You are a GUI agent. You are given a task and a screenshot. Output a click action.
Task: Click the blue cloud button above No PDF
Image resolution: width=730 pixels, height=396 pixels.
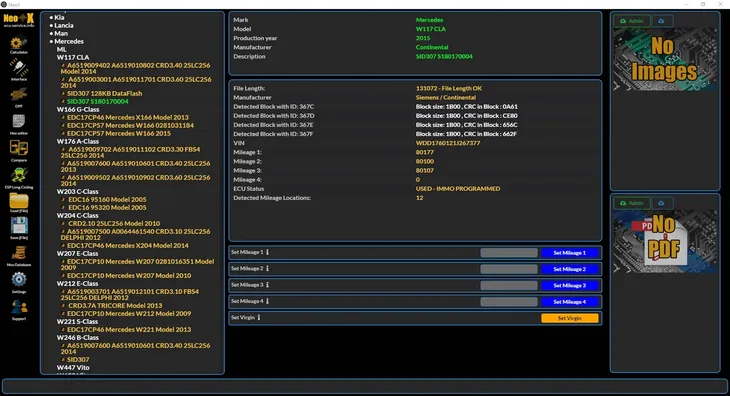coord(662,203)
